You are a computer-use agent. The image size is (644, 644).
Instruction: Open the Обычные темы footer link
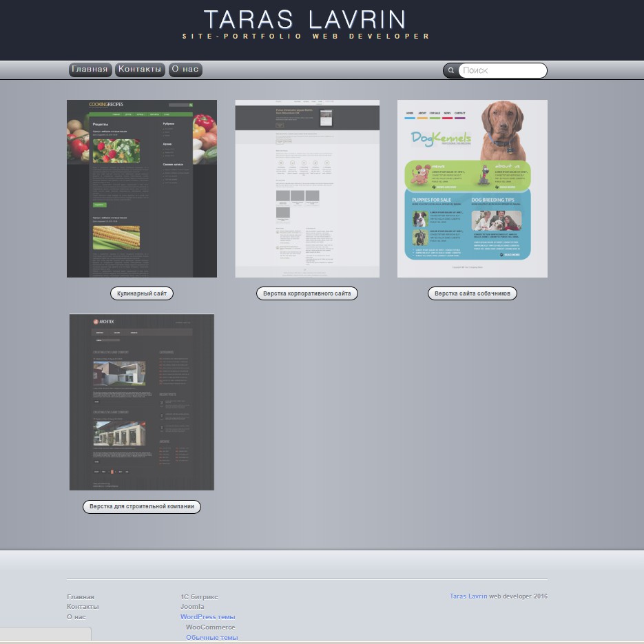[212, 637]
